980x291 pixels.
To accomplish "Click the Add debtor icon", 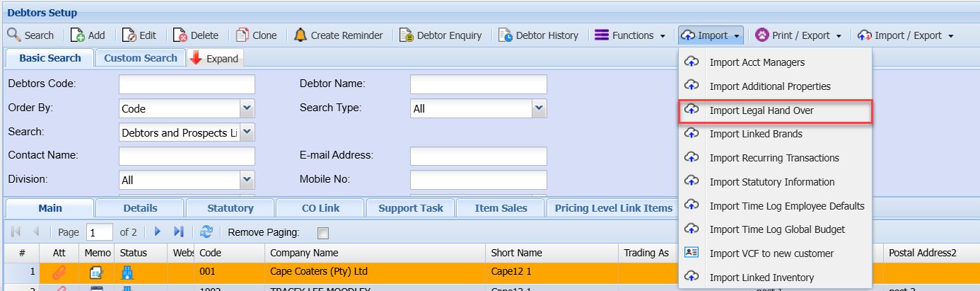I will tap(78, 35).
